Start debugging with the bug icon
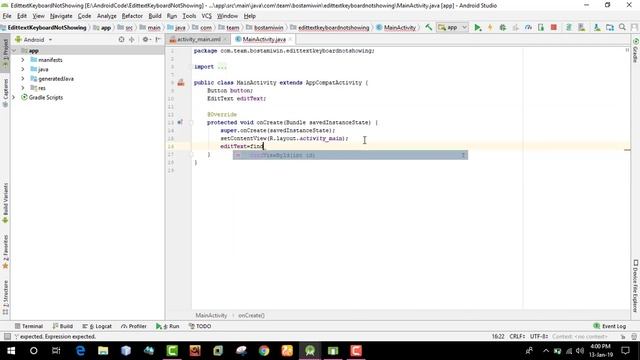640x360 pixels. [503, 27]
